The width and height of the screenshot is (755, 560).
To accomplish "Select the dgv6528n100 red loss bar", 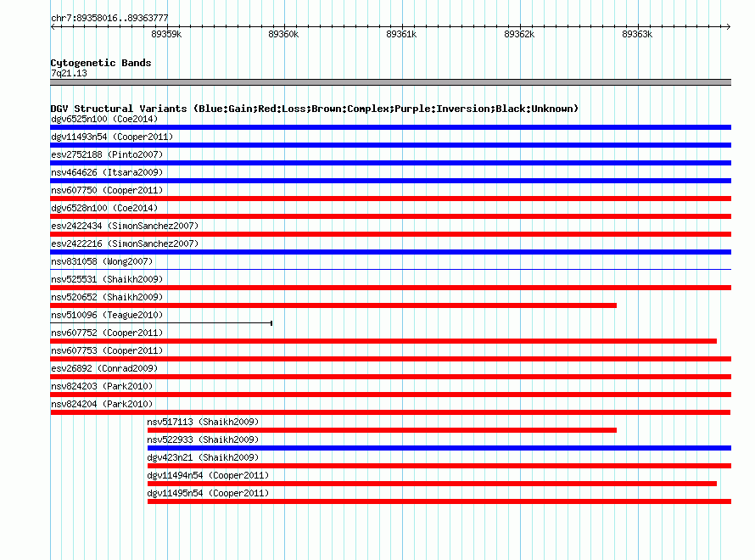I will pos(390,216).
